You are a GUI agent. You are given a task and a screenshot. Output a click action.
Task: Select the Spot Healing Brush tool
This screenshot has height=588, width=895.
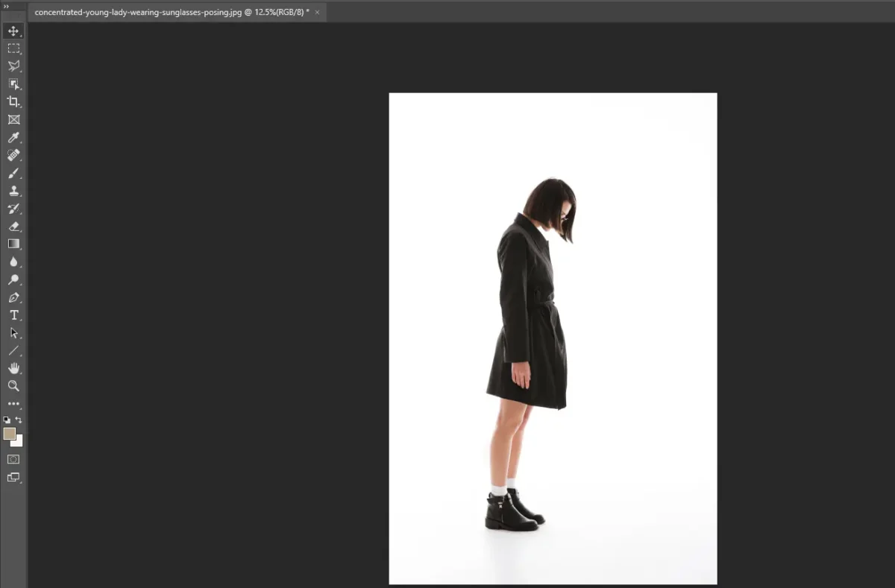coord(13,156)
